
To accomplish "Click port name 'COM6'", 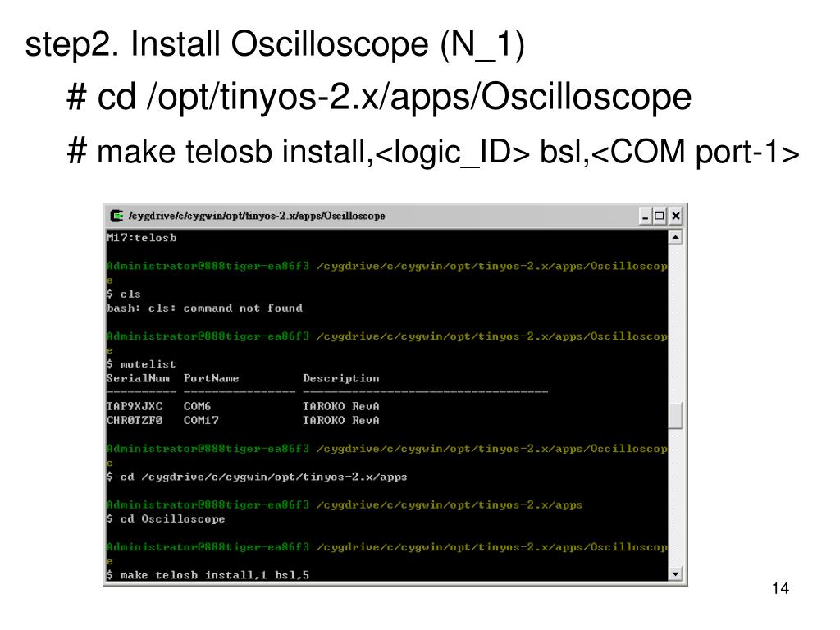I will [197, 406].
